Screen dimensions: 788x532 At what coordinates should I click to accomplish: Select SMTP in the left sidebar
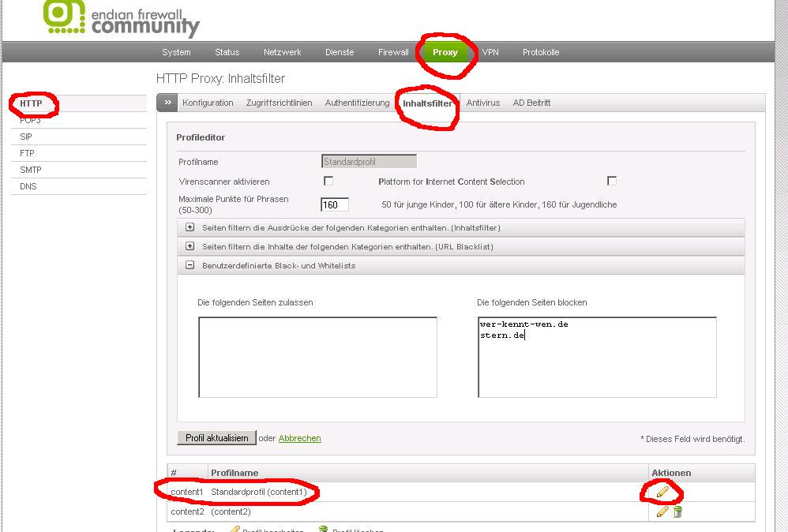[31, 170]
